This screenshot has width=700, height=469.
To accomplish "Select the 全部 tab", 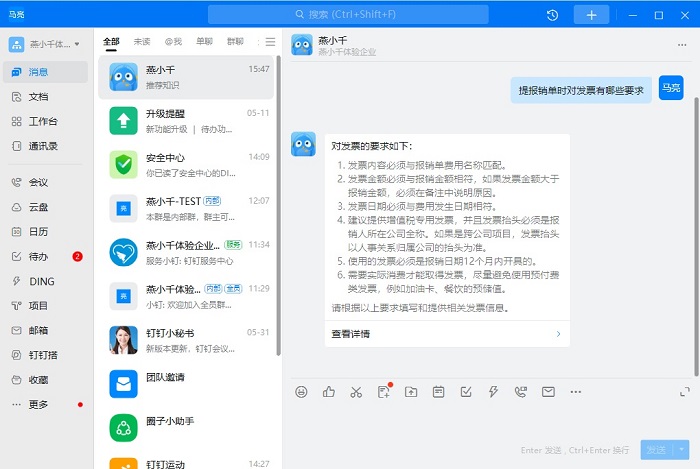I will [111, 42].
